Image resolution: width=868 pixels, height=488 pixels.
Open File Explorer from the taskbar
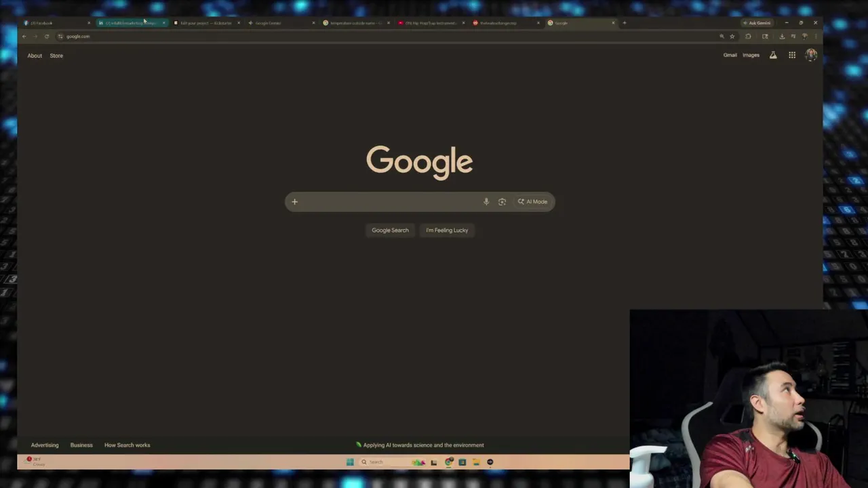click(476, 462)
